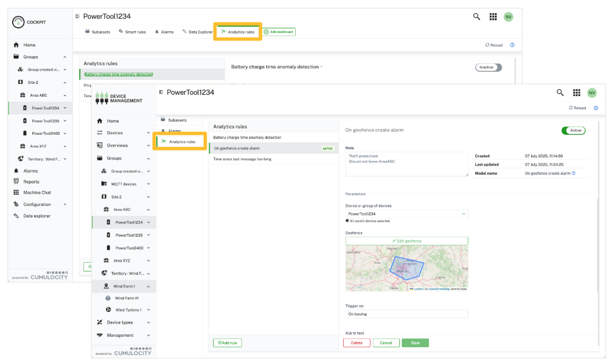Open the application switcher grid in Cockpit

[x=493, y=17]
